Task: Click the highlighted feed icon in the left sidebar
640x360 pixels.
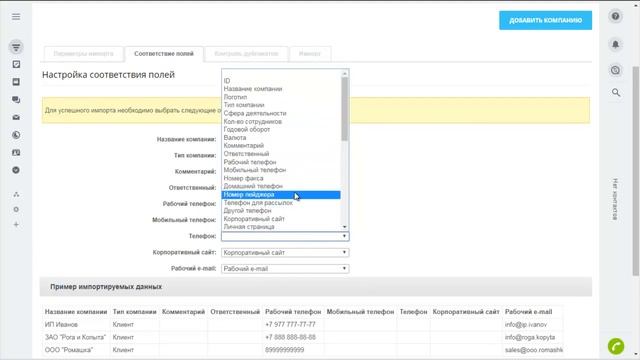Action: [x=16, y=47]
